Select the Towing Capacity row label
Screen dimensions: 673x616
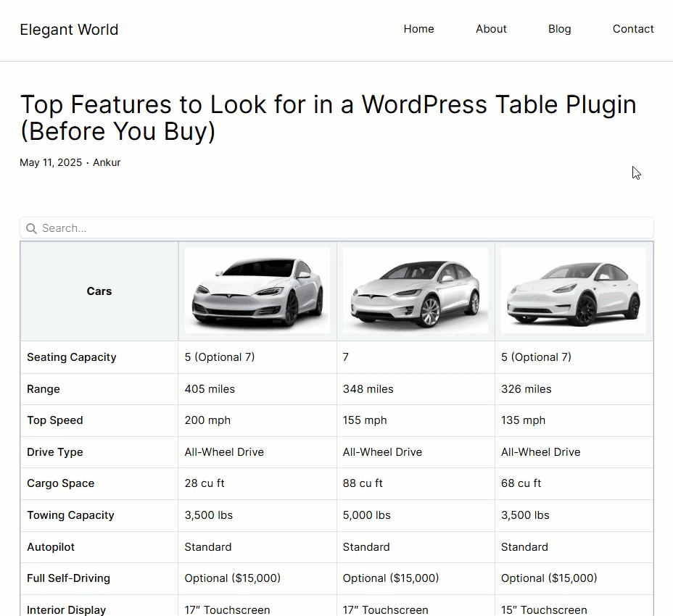(x=70, y=515)
